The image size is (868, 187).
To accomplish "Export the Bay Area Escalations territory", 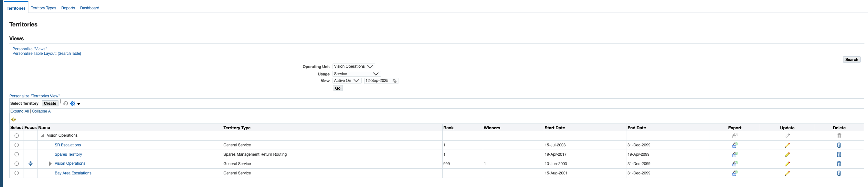I will pos(735,173).
